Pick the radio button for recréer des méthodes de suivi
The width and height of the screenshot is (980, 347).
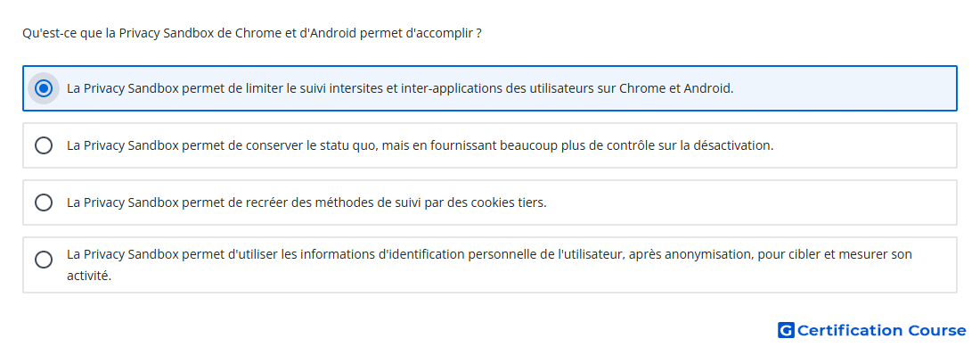[x=43, y=202]
